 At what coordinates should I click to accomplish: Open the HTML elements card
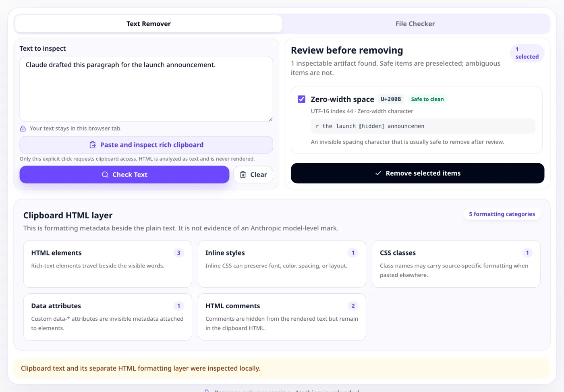click(x=108, y=264)
